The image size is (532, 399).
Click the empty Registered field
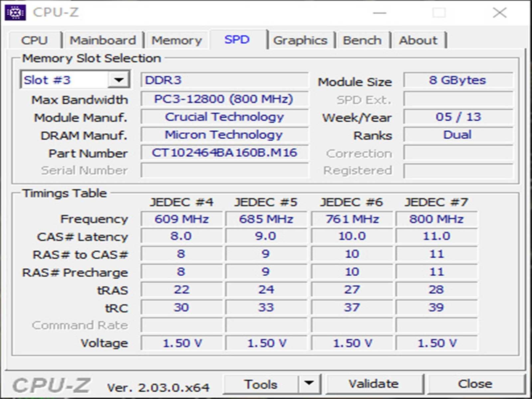(458, 171)
